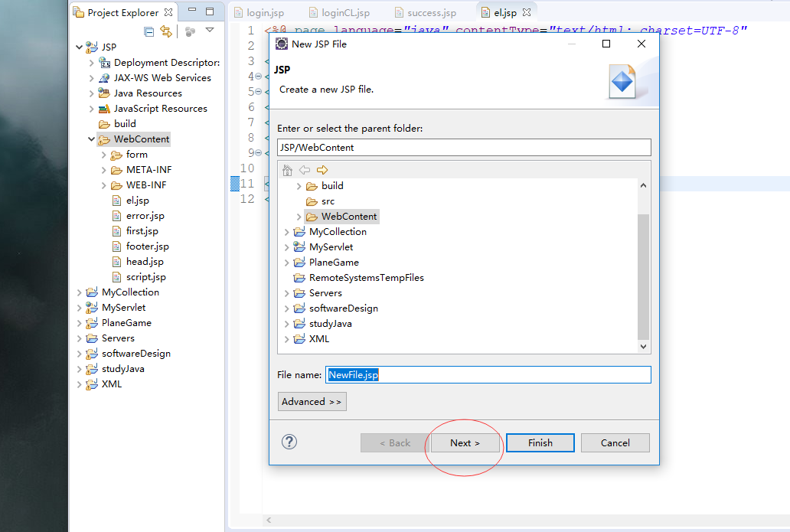Screen dimensions: 790x532
Task: Select RemoteSystemsTempFiles in dialog tree
Action: point(366,278)
